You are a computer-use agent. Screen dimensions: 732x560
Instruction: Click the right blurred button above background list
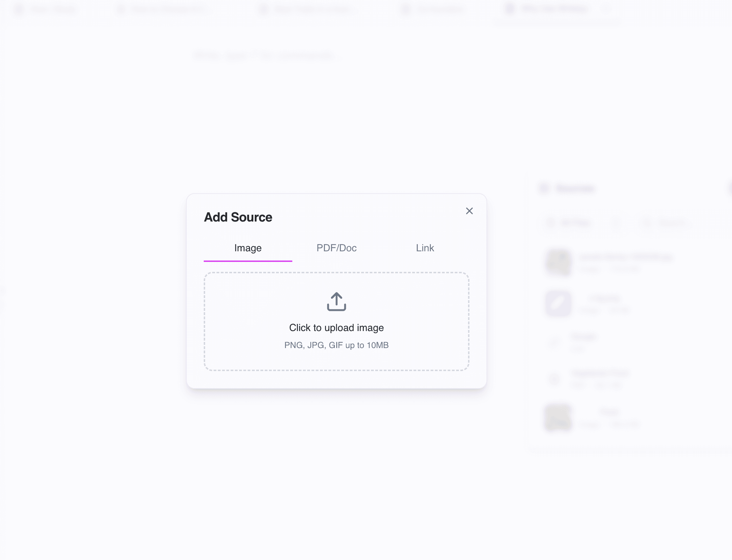point(666,223)
